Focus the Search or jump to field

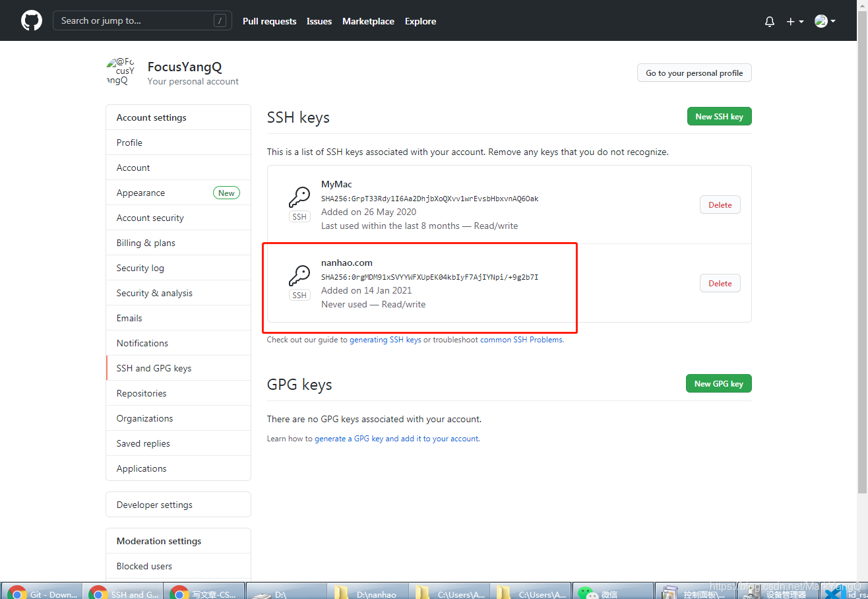142,20
